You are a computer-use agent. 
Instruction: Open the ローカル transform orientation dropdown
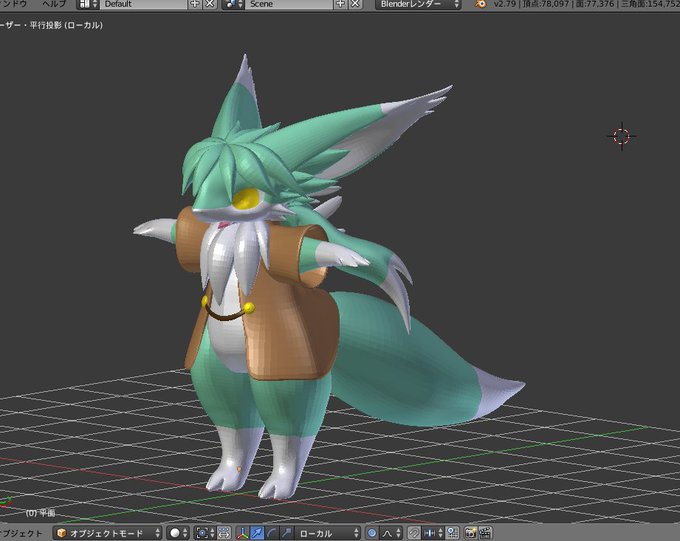click(328, 533)
